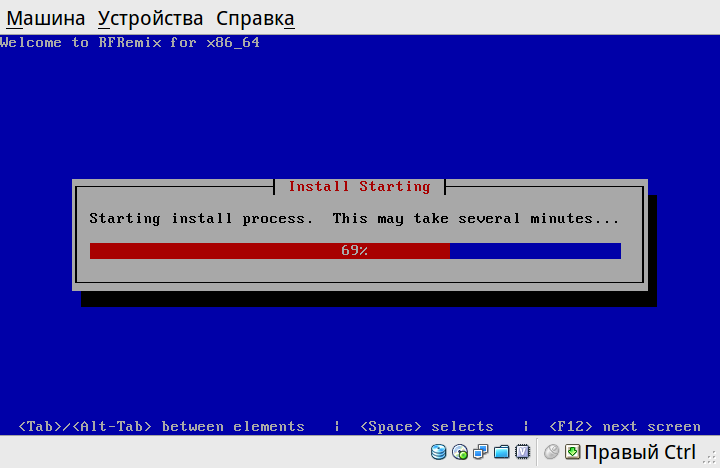Click the 'Welcome to RFRemix for x86_64' header
Viewport: 720px width, 468px height.
pos(130,43)
